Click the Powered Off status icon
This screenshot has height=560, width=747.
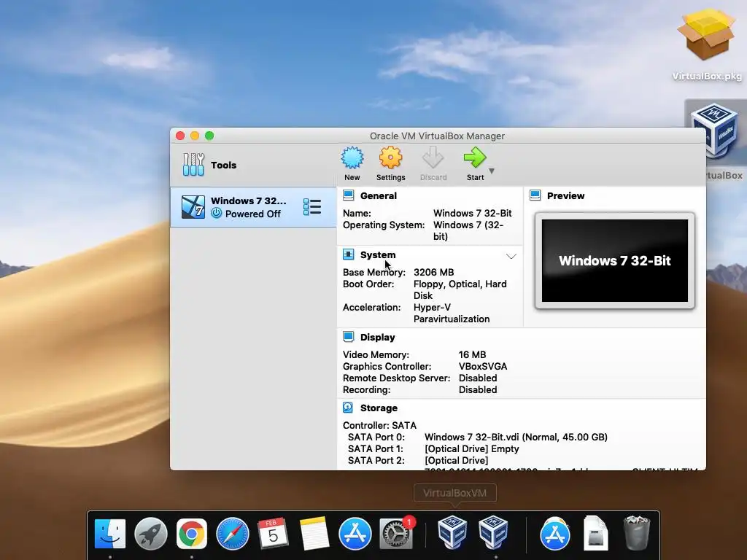(216, 214)
